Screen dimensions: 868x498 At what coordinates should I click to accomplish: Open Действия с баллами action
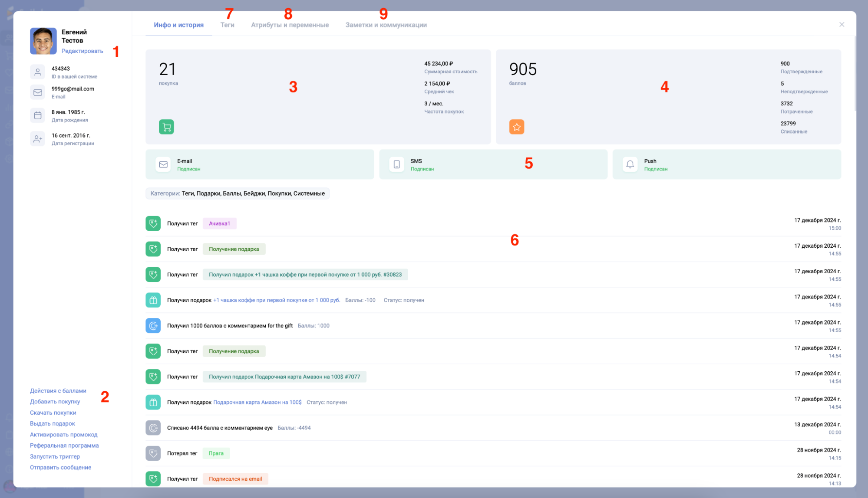(58, 391)
